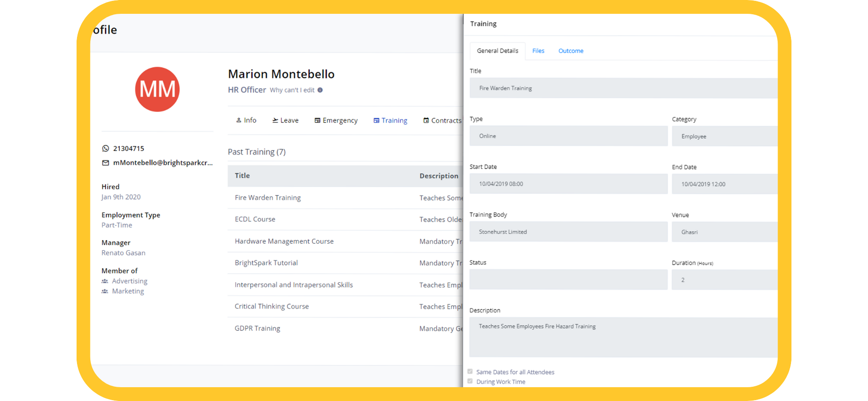The image size is (868, 401).
Task: Open the Category dropdown showing Employee
Action: [724, 136]
